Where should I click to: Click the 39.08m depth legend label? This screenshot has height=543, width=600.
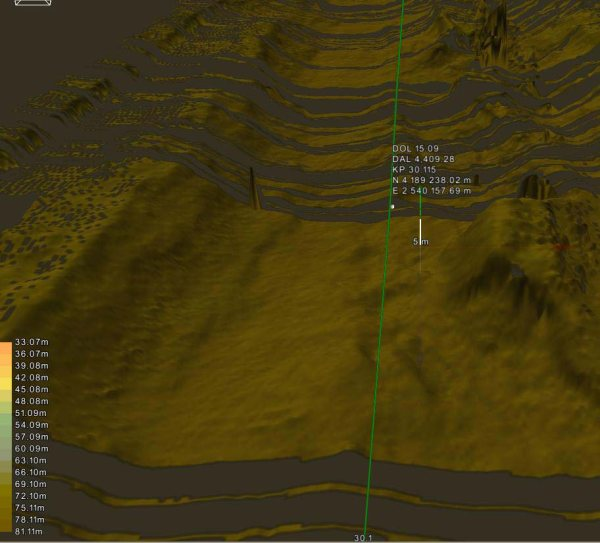click(x=32, y=365)
